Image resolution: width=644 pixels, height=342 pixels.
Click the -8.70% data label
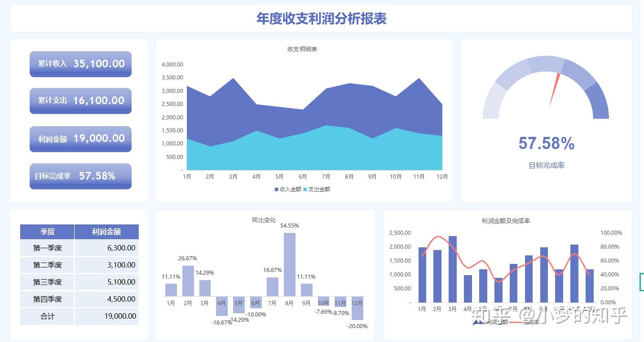click(x=340, y=313)
